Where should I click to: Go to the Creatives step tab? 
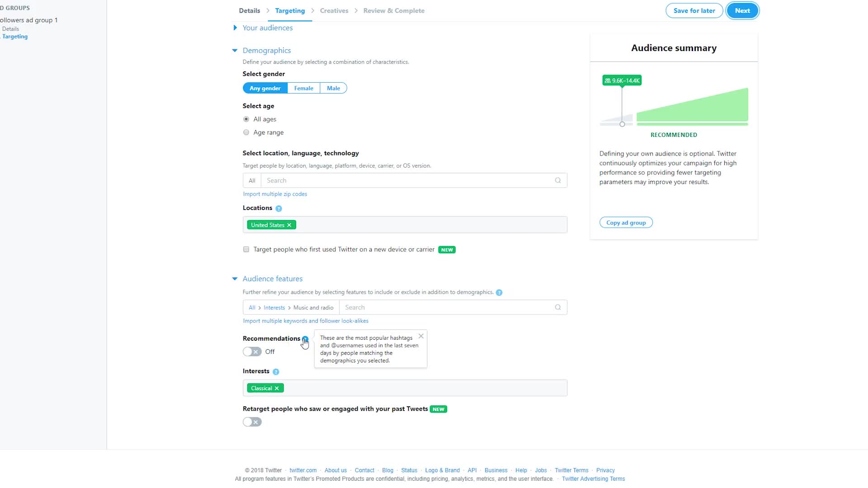click(334, 11)
